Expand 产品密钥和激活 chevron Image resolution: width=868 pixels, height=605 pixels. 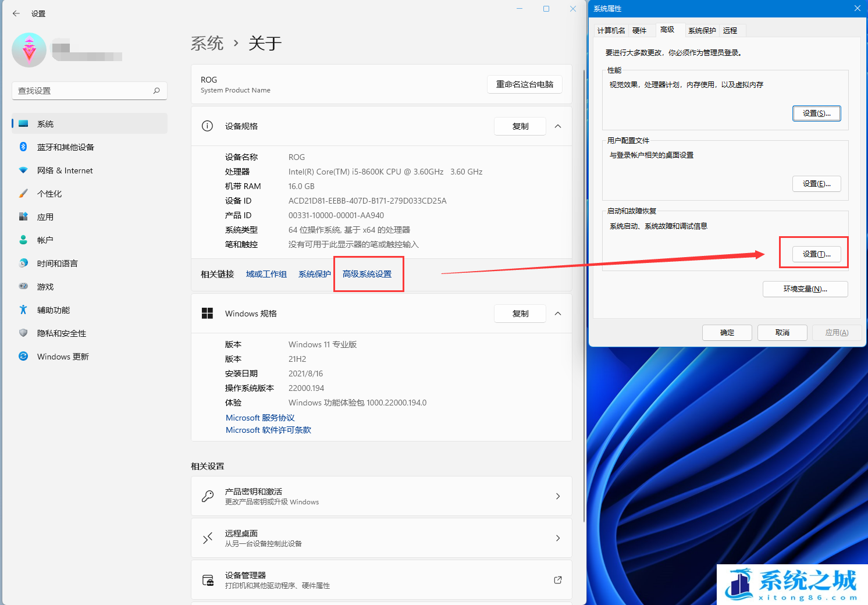pyautogui.click(x=558, y=496)
